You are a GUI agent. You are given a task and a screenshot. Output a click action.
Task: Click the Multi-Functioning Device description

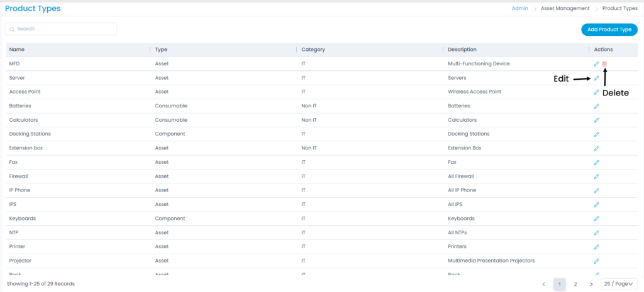(x=479, y=64)
